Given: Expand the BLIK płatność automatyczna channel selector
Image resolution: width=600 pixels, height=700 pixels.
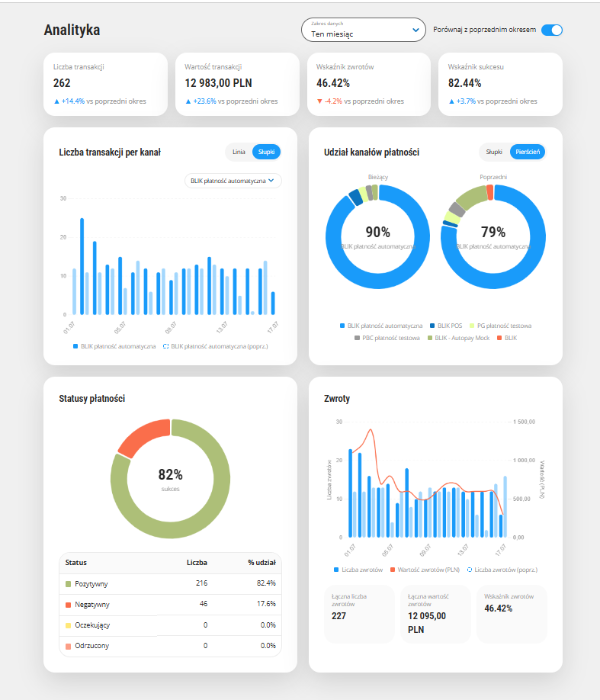Looking at the screenshot, I should click(x=233, y=181).
